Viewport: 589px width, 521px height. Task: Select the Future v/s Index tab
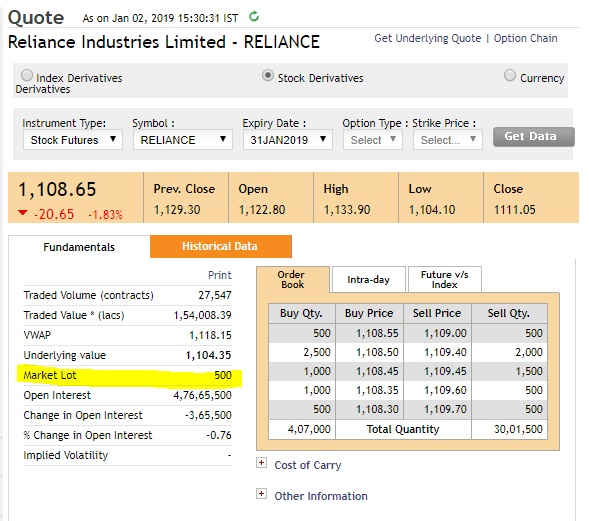tap(445, 279)
